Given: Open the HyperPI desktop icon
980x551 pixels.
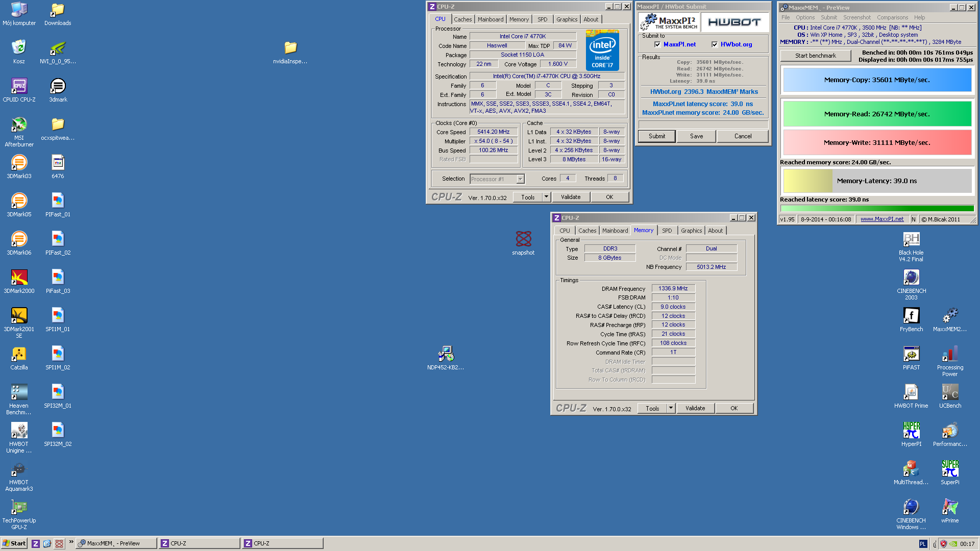Looking at the screenshot, I should tap(911, 434).
